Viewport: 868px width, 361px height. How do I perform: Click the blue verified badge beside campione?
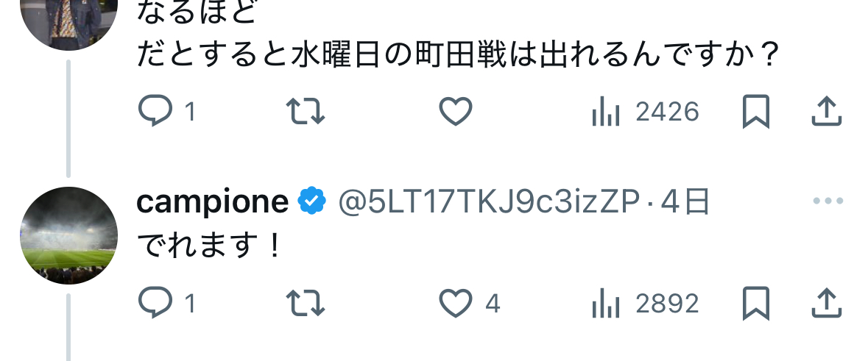(x=312, y=202)
